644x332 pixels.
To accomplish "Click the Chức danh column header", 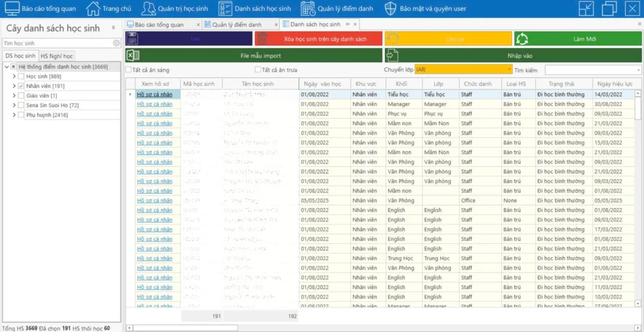I will (x=480, y=84).
